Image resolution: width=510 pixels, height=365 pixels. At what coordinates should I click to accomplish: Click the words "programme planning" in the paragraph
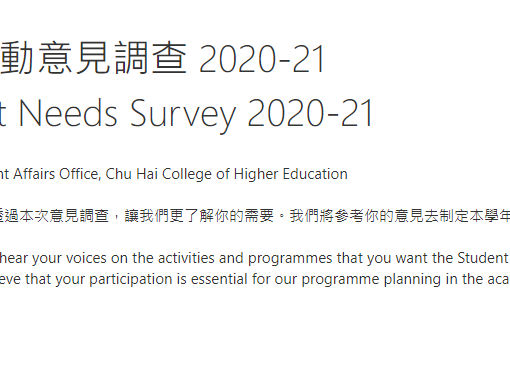[371, 279]
